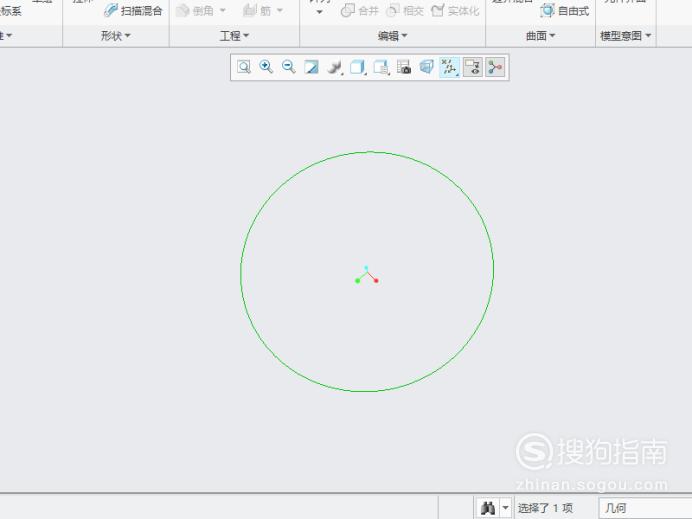Click the Zoom Out magnifier icon
692x519 pixels.
point(289,67)
